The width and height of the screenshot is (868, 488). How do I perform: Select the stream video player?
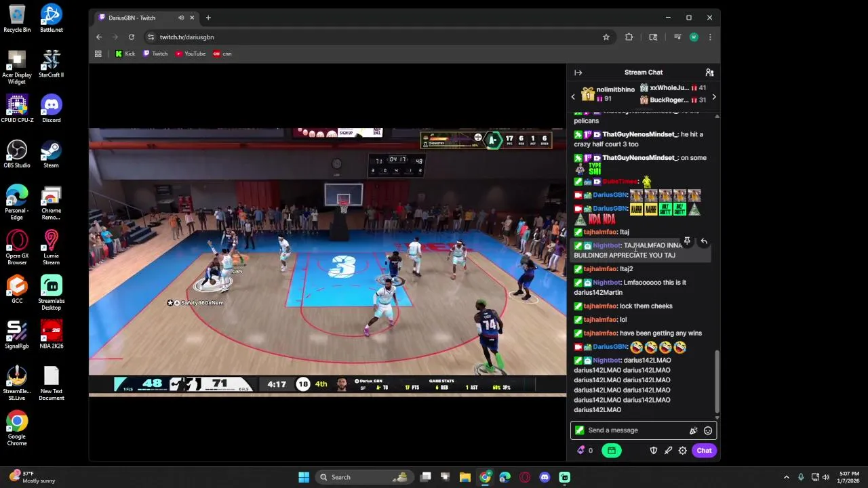(328, 262)
